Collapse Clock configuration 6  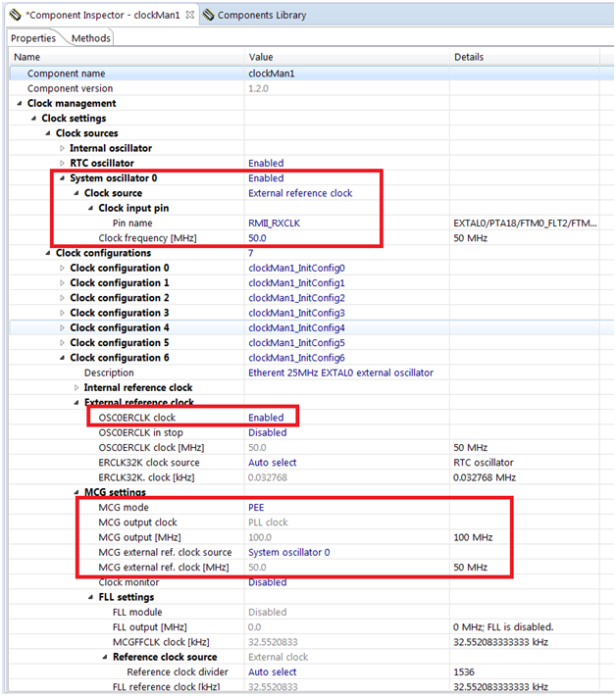62,358
